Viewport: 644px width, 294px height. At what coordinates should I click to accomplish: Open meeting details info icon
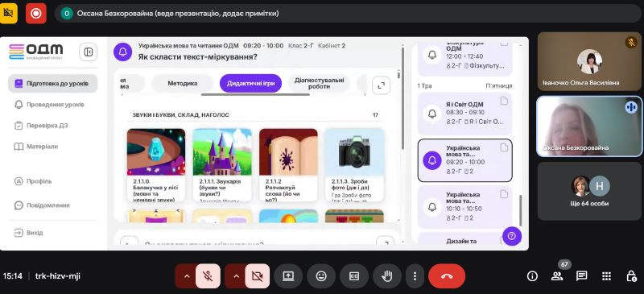click(x=532, y=276)
